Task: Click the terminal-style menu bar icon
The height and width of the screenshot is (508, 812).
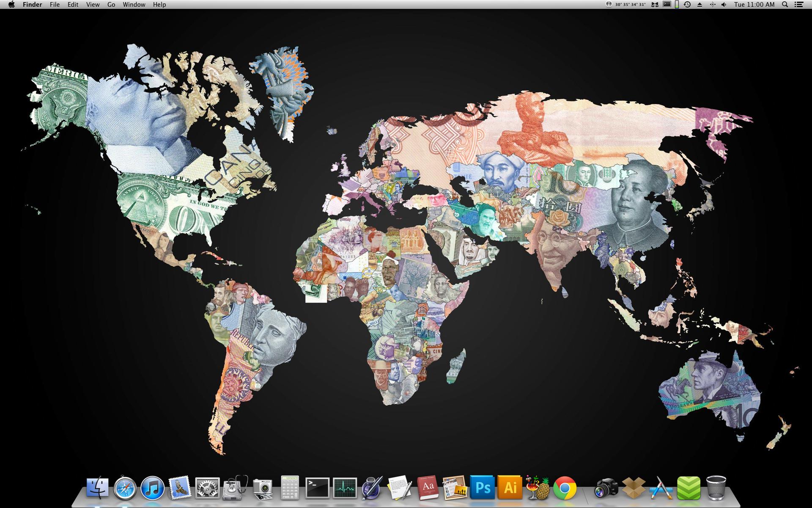Action: point(667,4)
